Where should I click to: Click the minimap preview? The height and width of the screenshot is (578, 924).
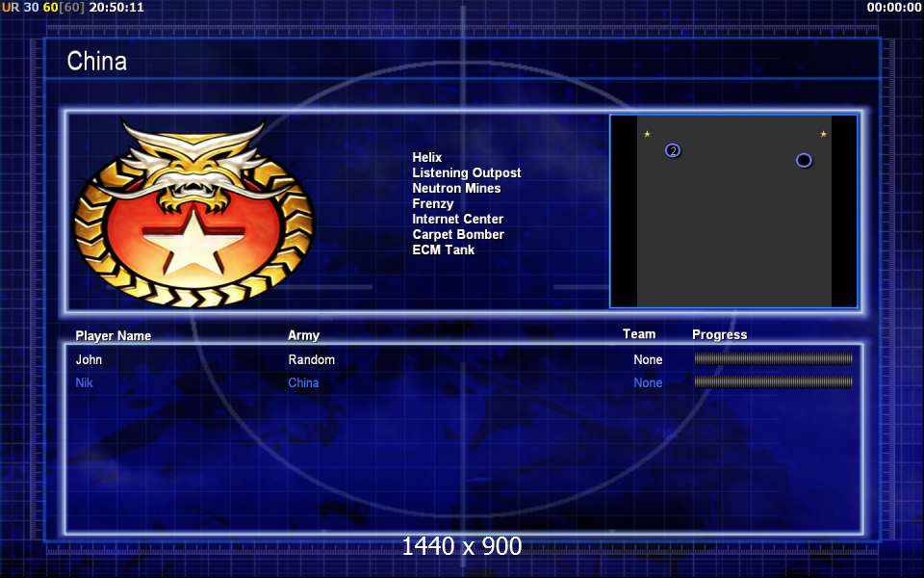coord(733,211)
